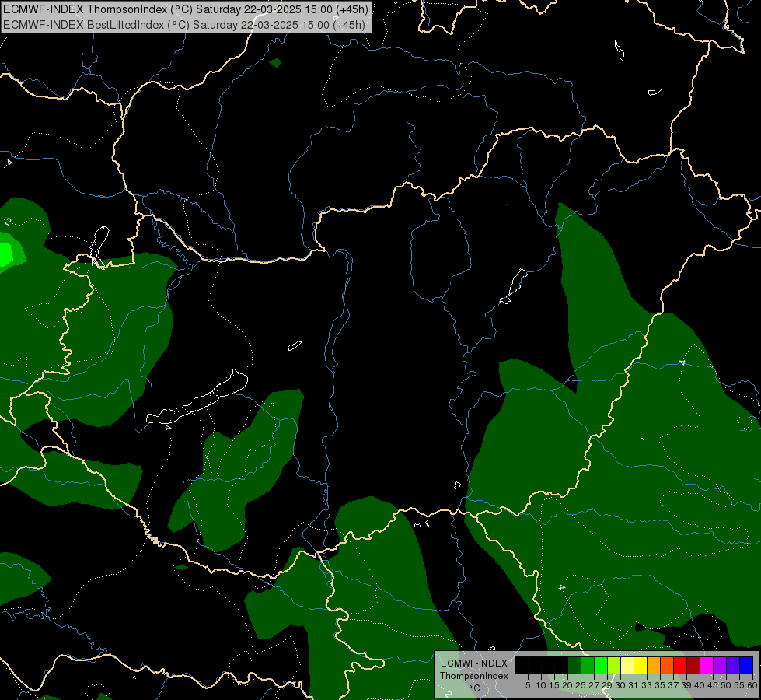This screenshot has height=700, width=761.
Task: Click the BestLiftedIndex title line
Action: click(184, 25)
